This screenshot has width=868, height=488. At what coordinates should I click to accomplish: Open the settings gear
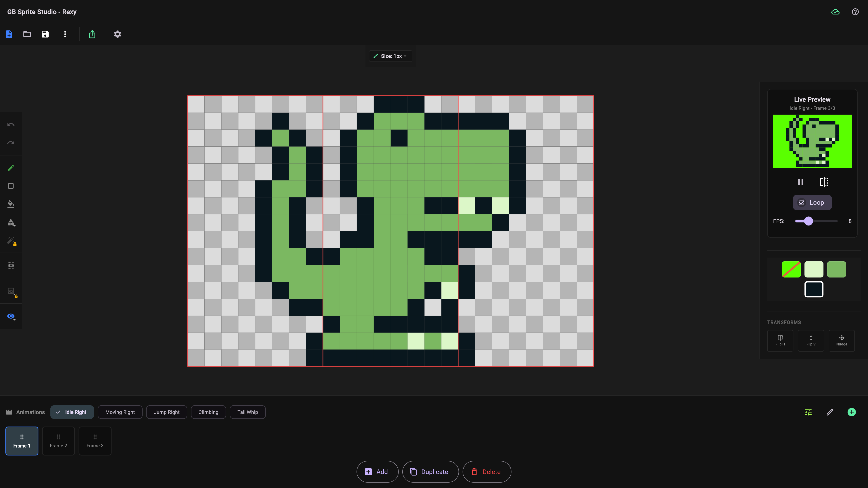tap(117, 34)
